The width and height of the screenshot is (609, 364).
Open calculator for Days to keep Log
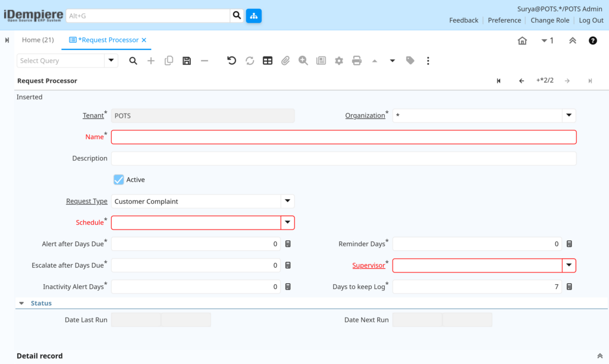click(x=569, y=287)
